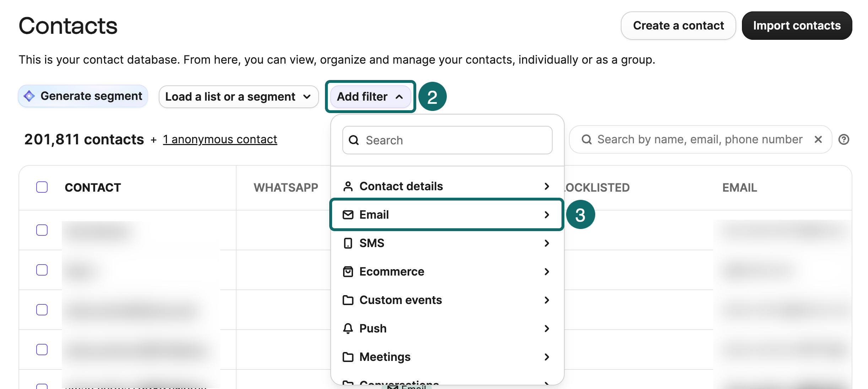This screenshot has height=389, width=868.
Task: Clear the contact search with X icon
Action: click(x=818, y=139)
